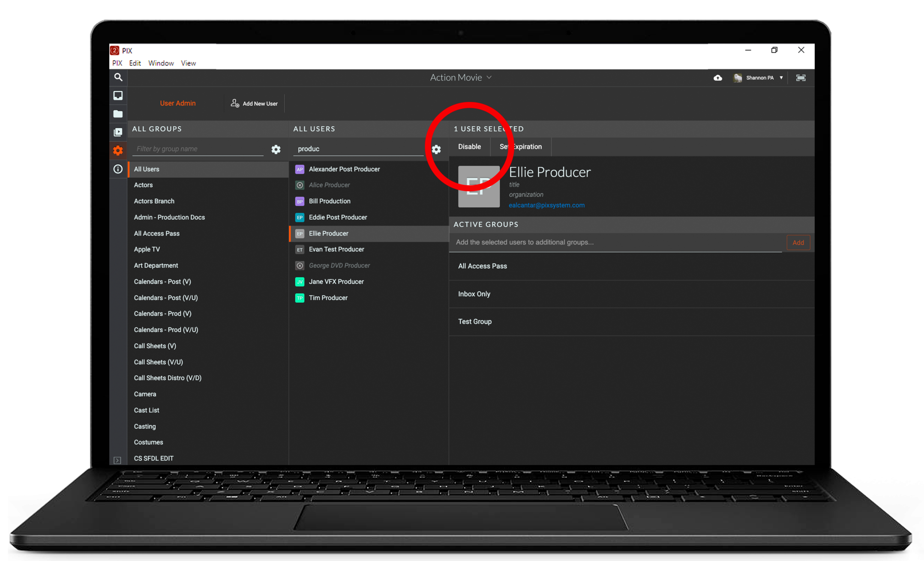Open the inbox icon in sidebar

[118, 95]
